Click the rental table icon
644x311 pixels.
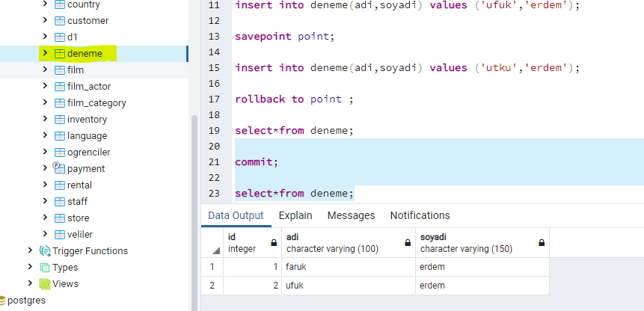pos(60,185)
